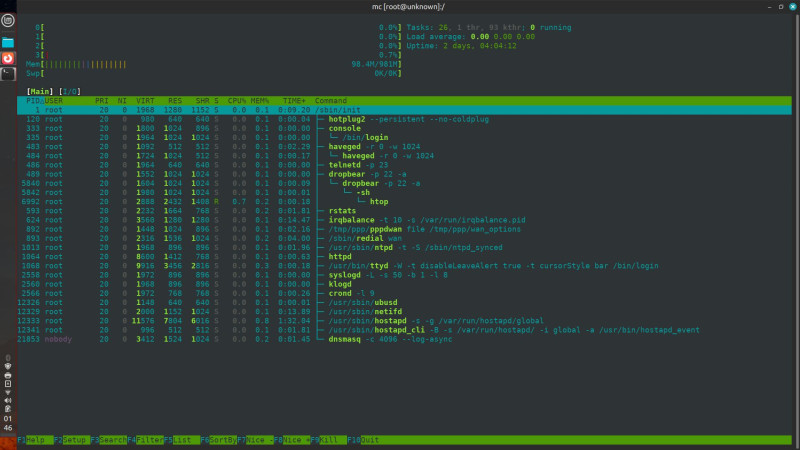Select the klogd process row
Viewport: 800px width, 450px height.
tap(404, 284)
